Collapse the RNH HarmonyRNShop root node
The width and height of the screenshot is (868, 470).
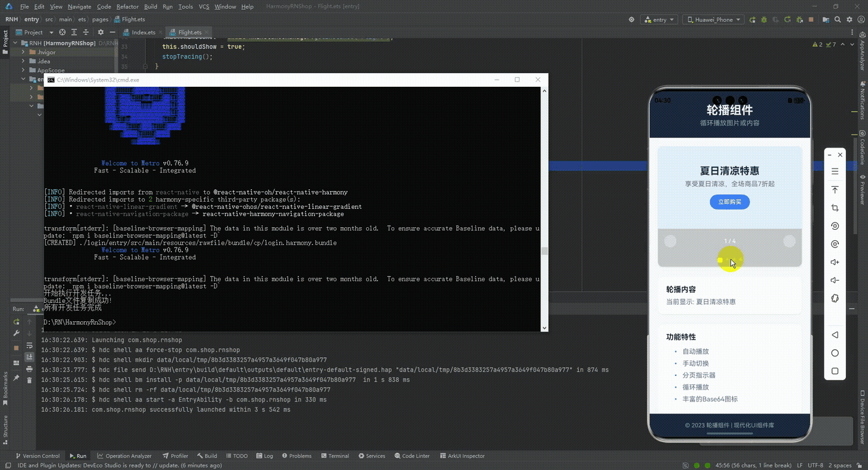click(x=16, y=42)
